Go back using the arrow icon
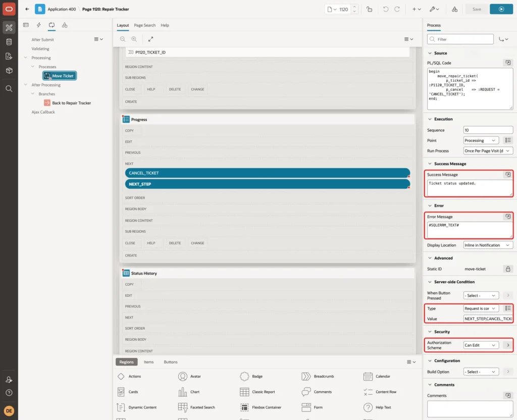 [x=27, y=9]
